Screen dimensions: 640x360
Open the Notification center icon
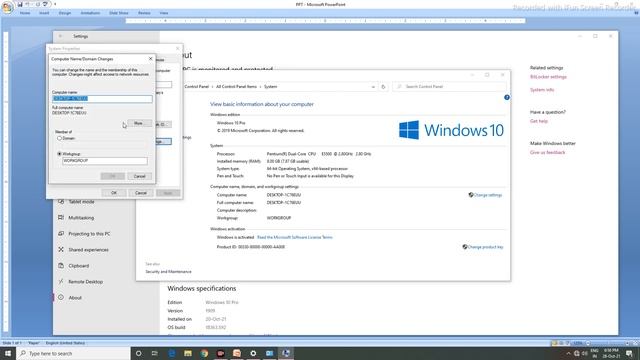pos(629,353)
